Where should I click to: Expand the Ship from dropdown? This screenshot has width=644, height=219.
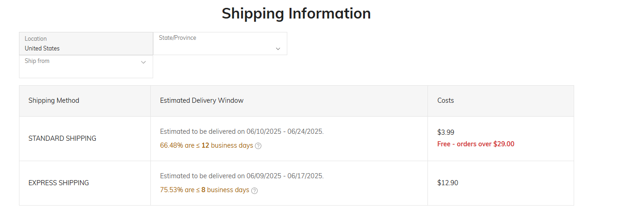coord(86,67)
